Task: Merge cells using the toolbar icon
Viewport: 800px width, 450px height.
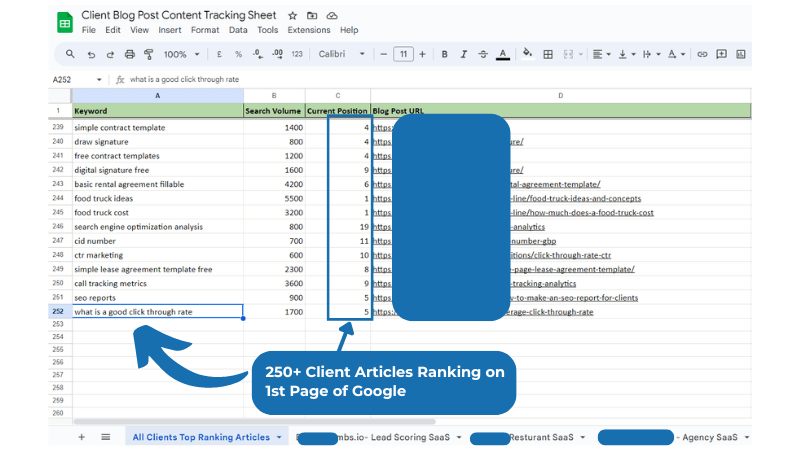Action: point(568,54)
